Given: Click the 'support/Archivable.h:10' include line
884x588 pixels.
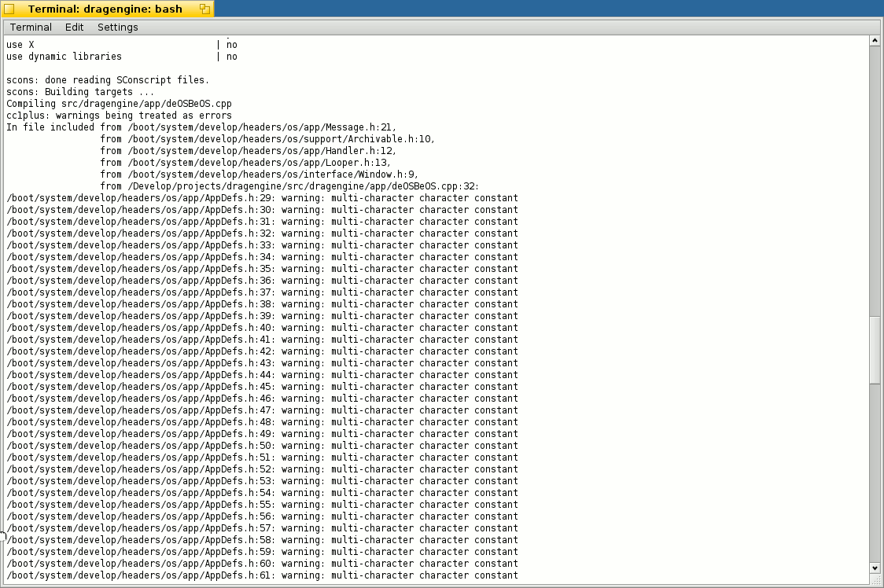Looking at the screenshot, I should pos(267,139).
